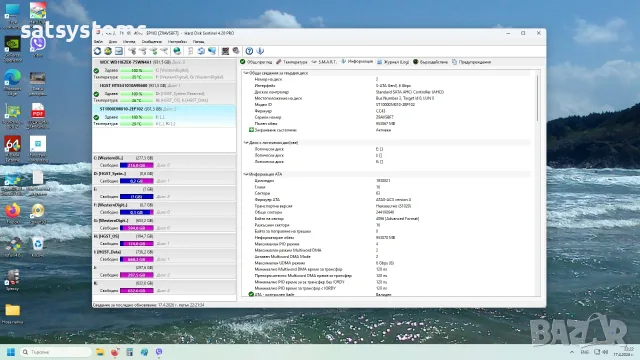Click the WDC disk health 100% bar
This screenshot has width=640, height=360.
pyautogui.click(x=137, y=71)
